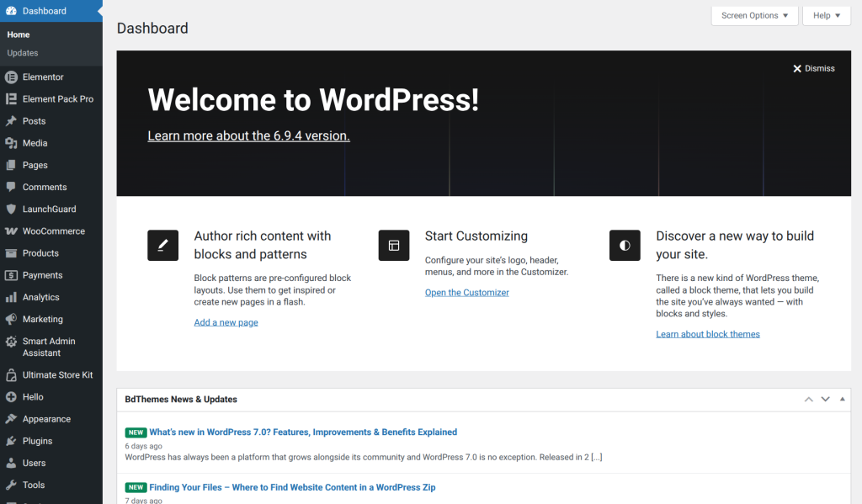862x504 pixels.
Task: Click the pencil edit icon in welcome panel
Action: [x=162, y=245]
